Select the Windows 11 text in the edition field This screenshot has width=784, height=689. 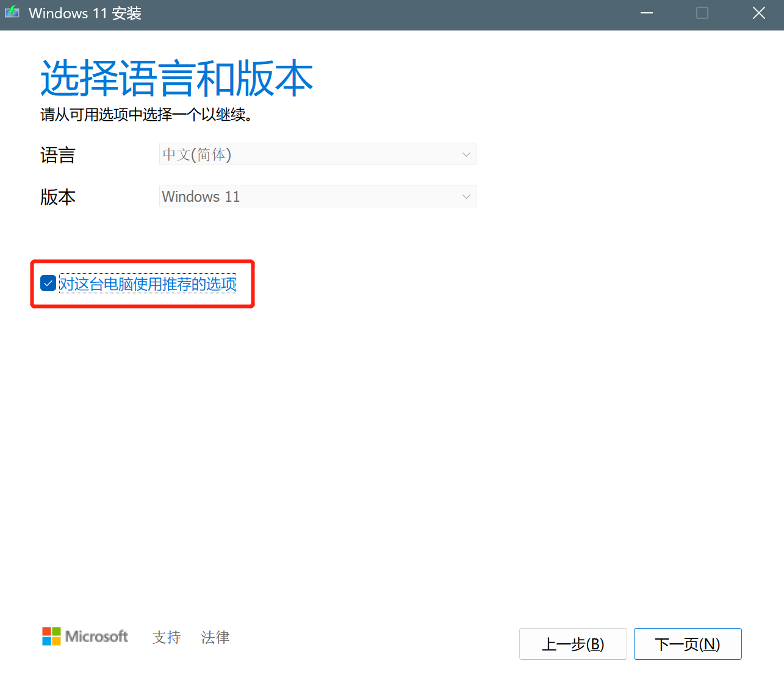[x=201, y=196]
